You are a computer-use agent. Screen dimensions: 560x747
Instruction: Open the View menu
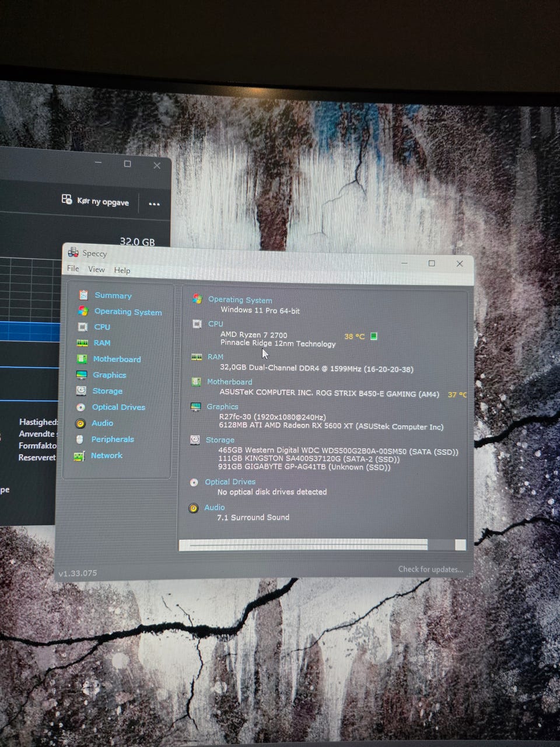pos(96,269)
